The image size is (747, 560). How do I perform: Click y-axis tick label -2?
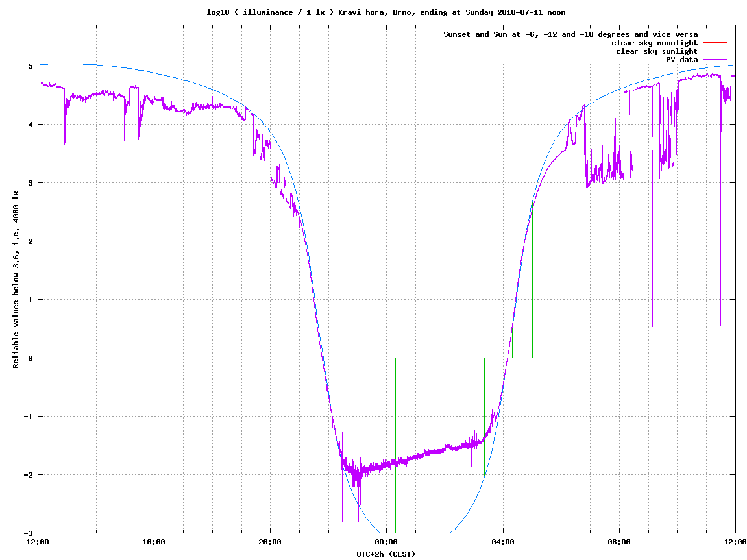[x=29, y=475]
